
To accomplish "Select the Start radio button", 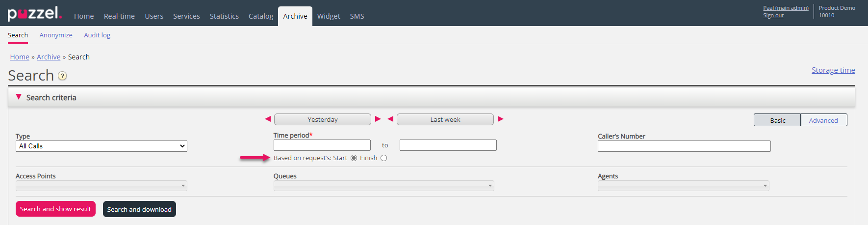I will [354, 158].
